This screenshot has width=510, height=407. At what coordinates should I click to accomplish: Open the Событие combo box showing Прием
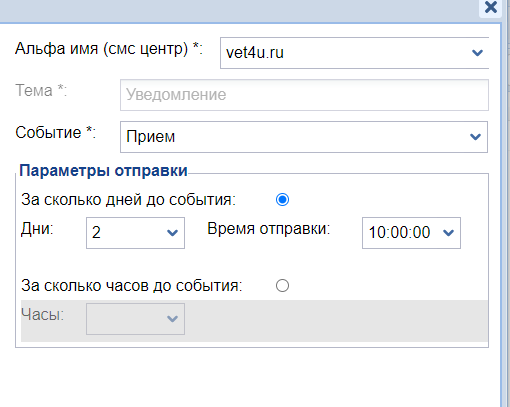point(304,137)
